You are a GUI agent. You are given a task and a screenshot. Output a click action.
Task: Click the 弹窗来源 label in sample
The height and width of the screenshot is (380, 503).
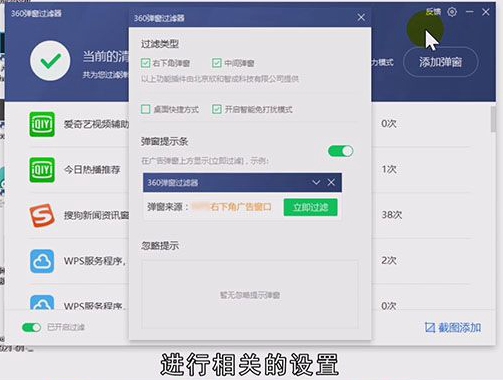(x=168, y=207)
